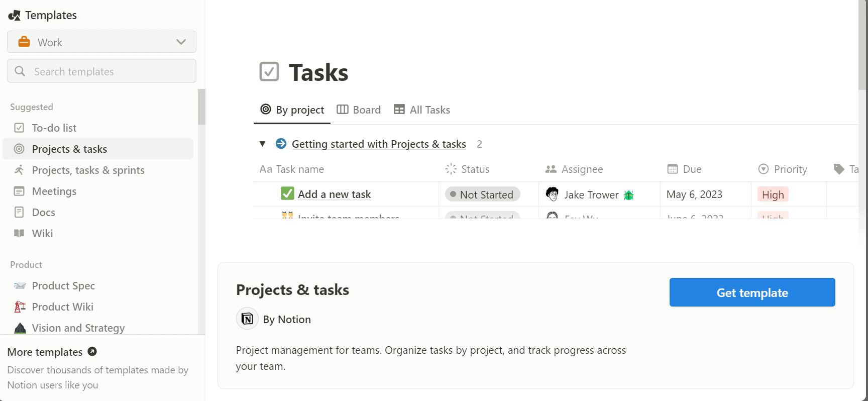
Task: Collapse the Getting started with Projects section
Action: 262,144
